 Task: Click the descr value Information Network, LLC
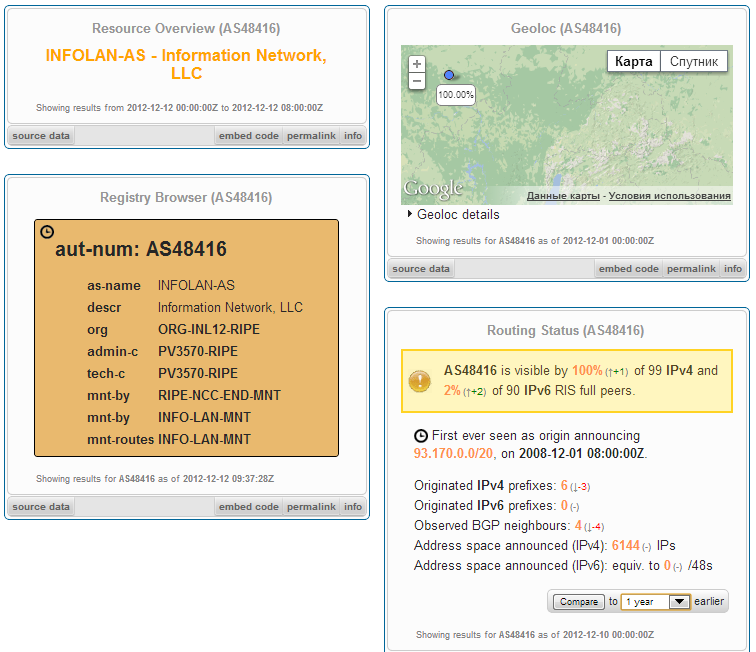click(x=230, y=307)
